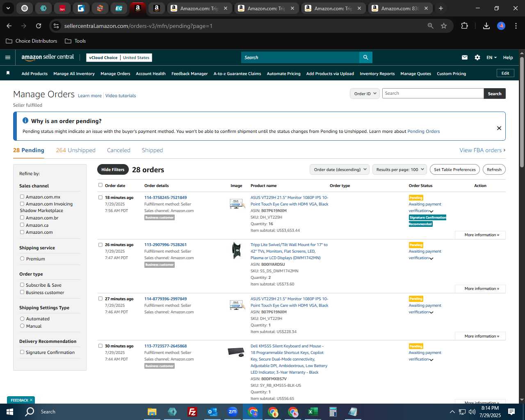
Task: Open Excel from the taskbar
Action: pos(313,412)
